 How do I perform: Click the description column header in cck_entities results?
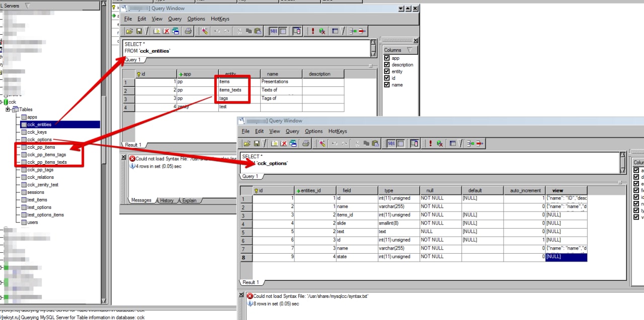click(x=323, y=74)
